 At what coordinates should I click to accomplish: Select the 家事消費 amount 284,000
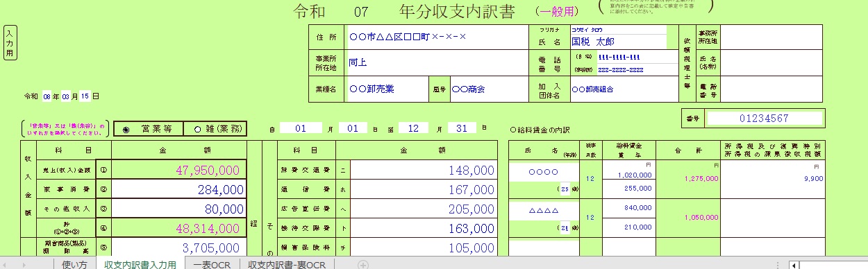pyautogui.click(x=179, y=189)
